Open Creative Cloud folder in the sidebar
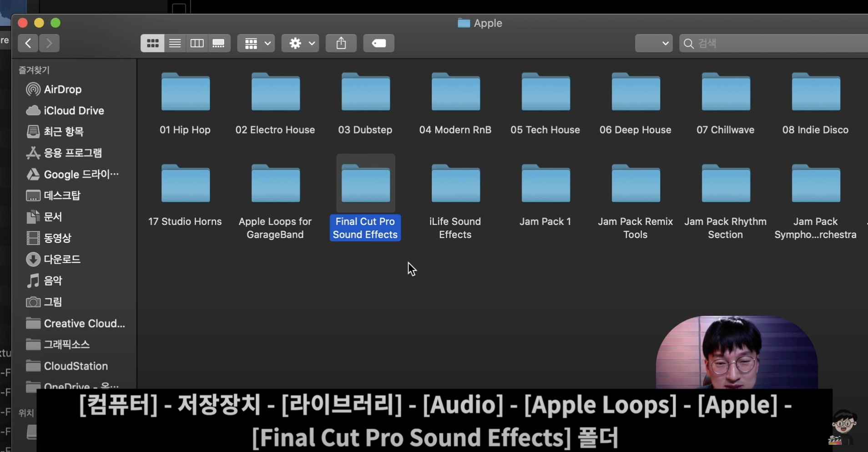The height and width of the screenshot is (452, 868). pyautogui.click(x=76, y=323)
